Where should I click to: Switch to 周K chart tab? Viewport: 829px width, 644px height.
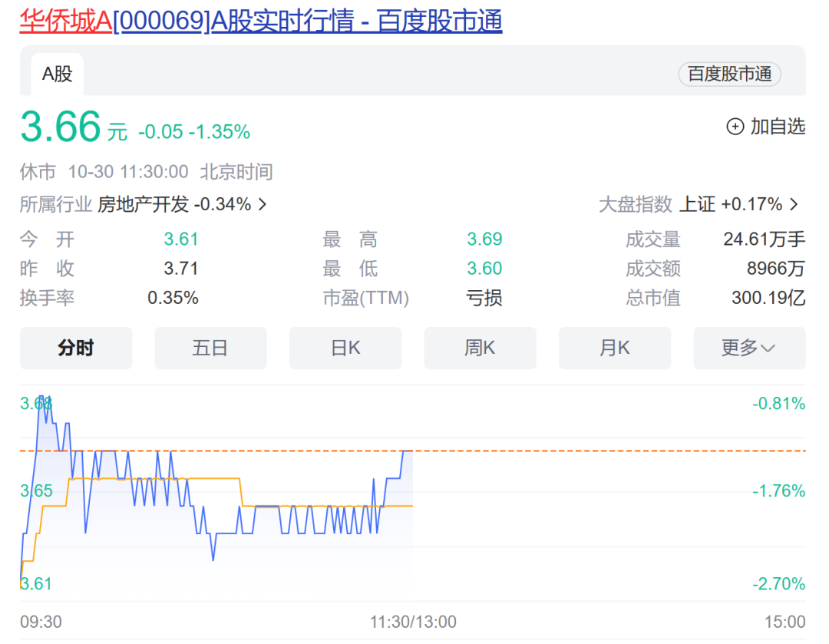480,348
